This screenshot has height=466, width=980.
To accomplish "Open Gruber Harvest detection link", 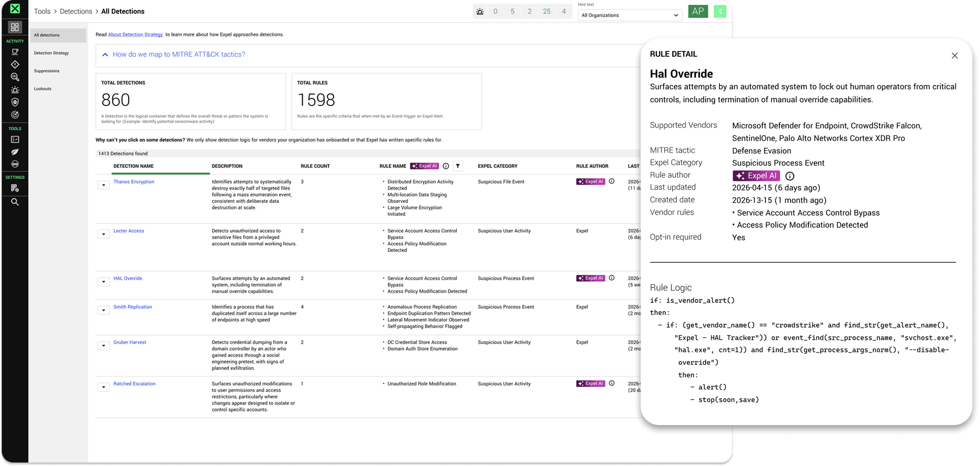I will click(x=130, y=342).
